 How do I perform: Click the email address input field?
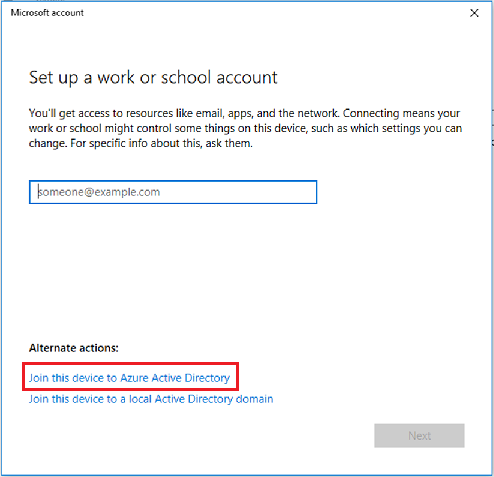(173, 192)
